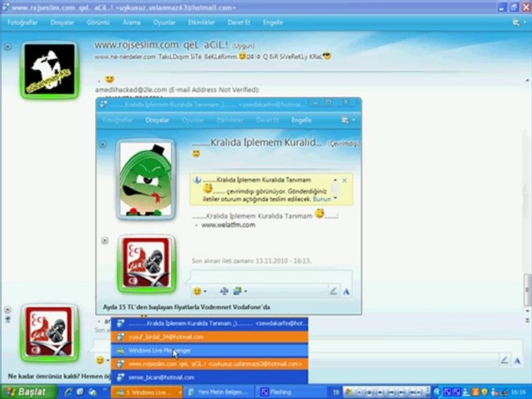The height and width of the screenshot is (399, 532).
Task: Click red wolf avatar in front window
Action: (x=146, y=264)
